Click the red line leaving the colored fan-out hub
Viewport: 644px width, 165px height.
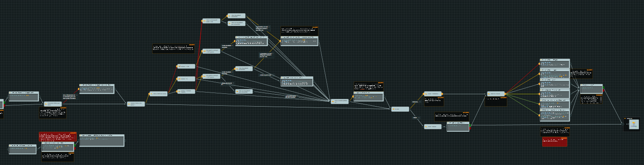click(x=522, y=78)
